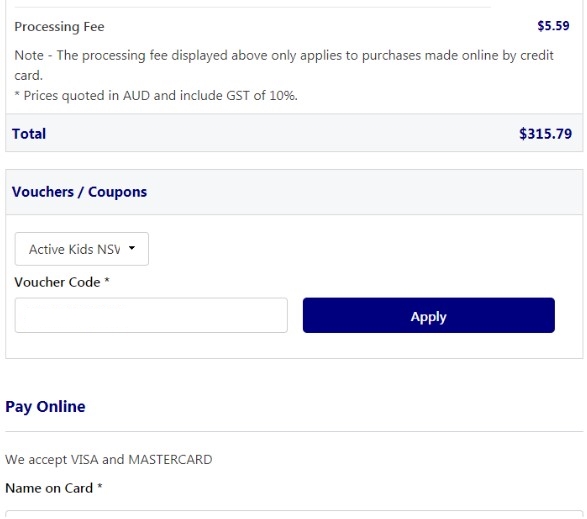Open the Active Kids NSW voucher type dropdown
587x519 pixels.
coord(82,249)
